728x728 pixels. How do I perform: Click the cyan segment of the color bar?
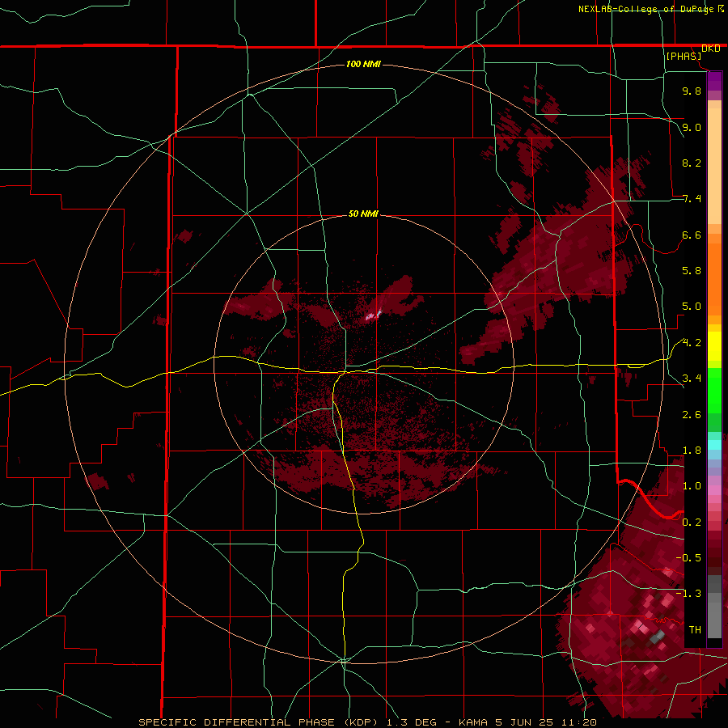tap(714, 445)
